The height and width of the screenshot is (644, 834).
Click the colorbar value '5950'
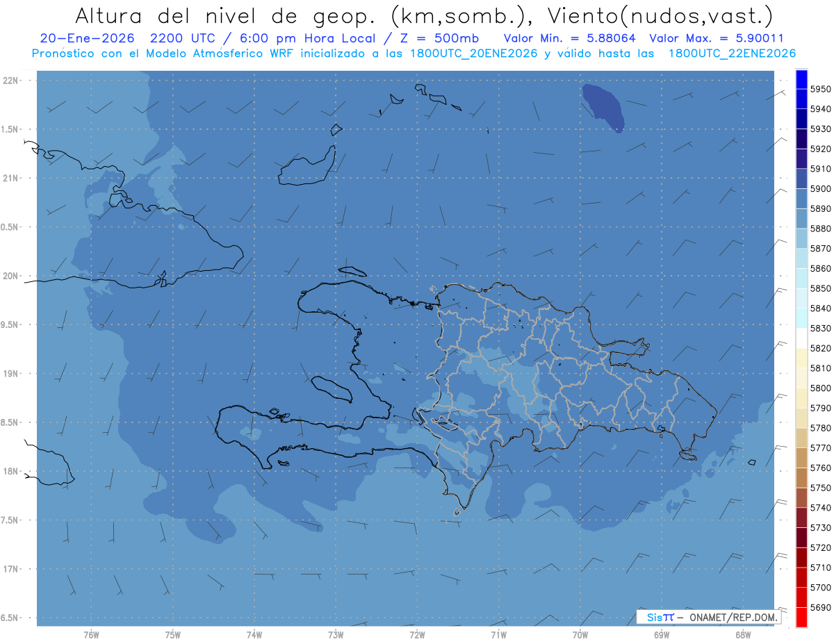click(820, 89)
